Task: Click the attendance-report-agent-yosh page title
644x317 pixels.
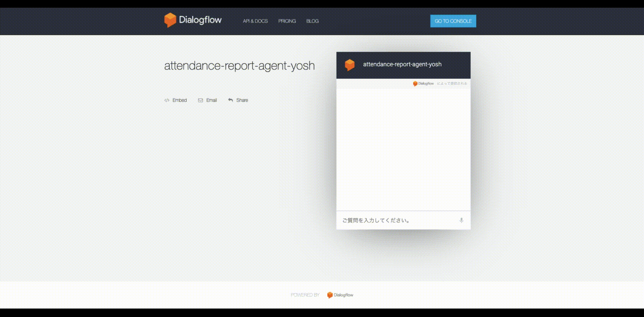Action: pyautogui.click(x=240, y=66)
